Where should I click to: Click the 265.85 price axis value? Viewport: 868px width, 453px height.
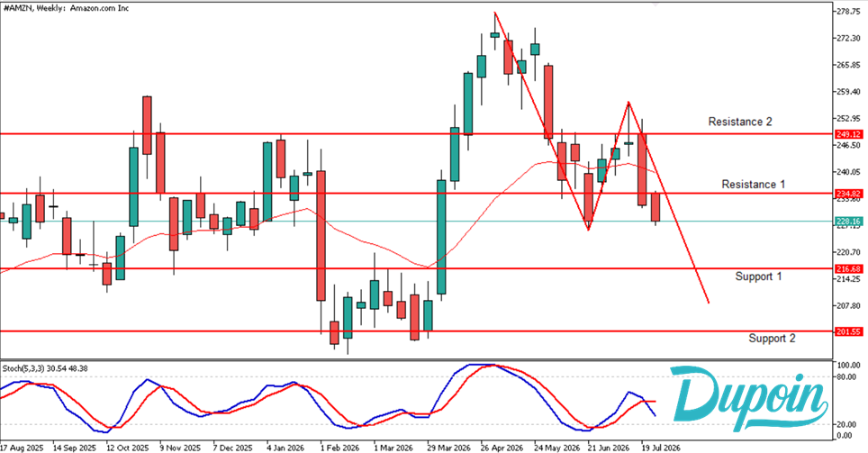click(x=848, y=65)
